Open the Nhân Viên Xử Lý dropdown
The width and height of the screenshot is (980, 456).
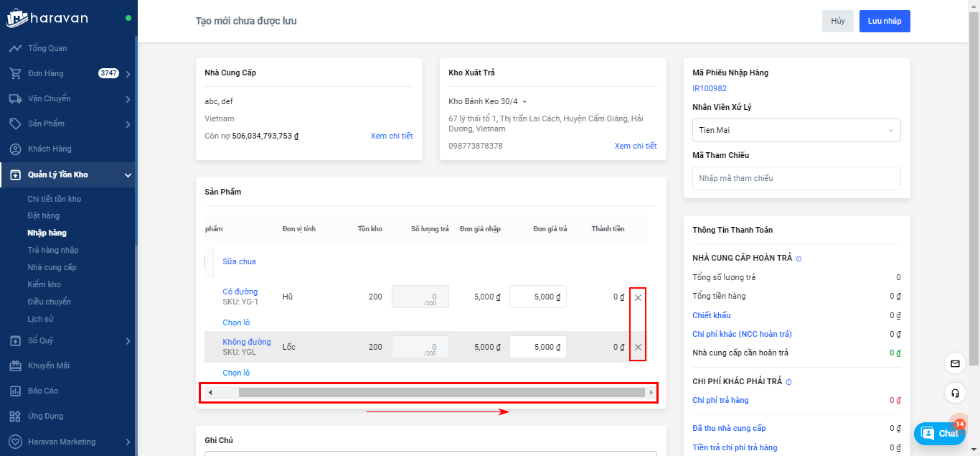click(x=796, y=130)
